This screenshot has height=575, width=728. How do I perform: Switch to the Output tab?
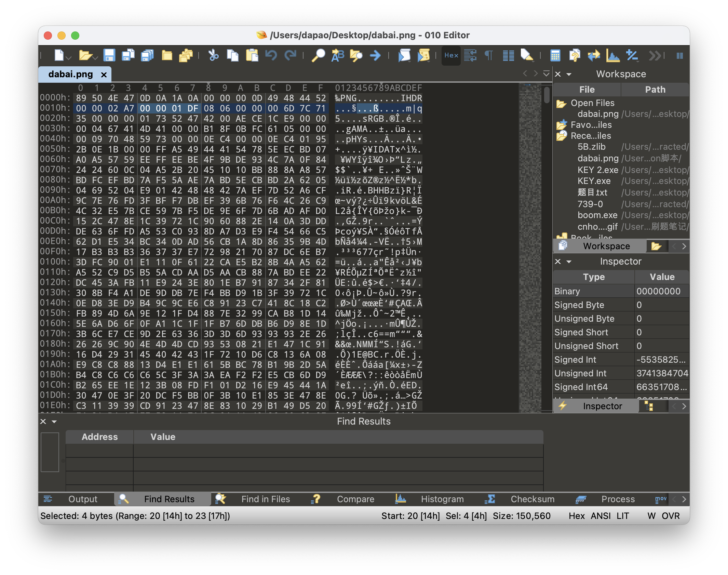(x=83, y=499)
